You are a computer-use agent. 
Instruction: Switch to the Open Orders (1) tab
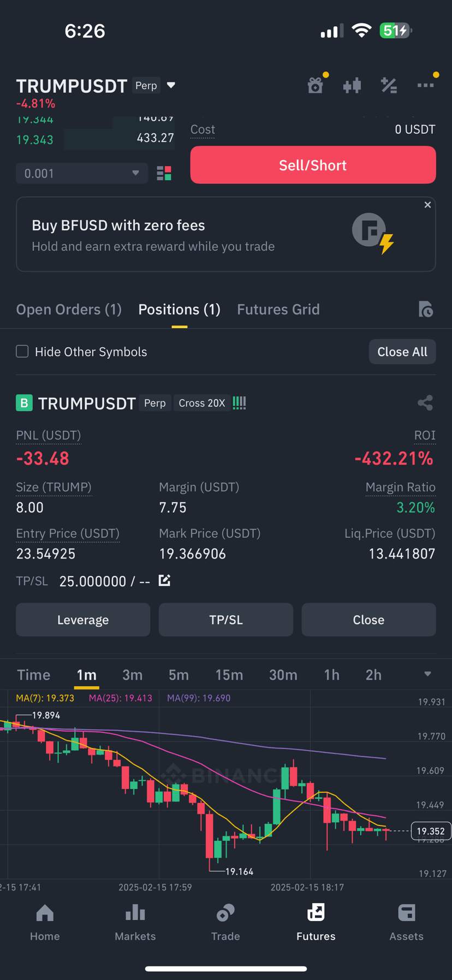[x=69, y=310]
